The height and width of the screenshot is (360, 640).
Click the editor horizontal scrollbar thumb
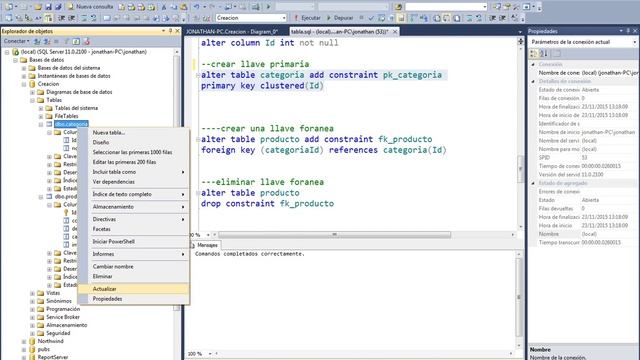pos(334,235)
